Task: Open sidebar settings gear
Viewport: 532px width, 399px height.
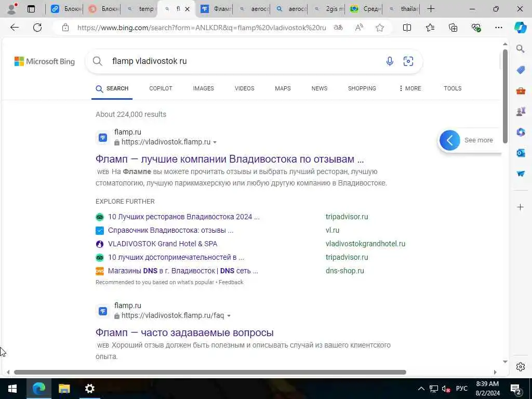Action: (521, 367)
